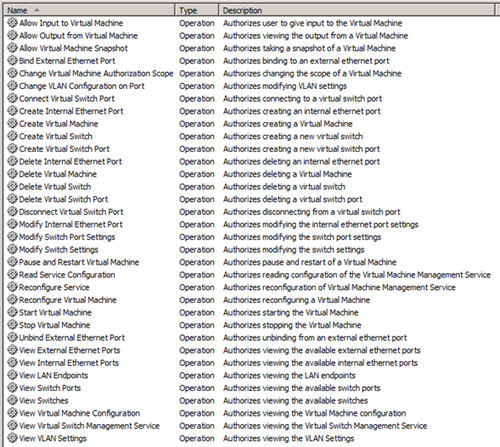Click the gear icon beside View LAN Endpoints
This screenshot has width=500, height=447.
tap(12, 375)
